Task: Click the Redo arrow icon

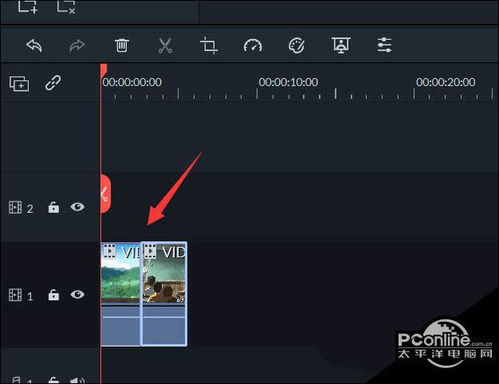Action: [77, 46]
